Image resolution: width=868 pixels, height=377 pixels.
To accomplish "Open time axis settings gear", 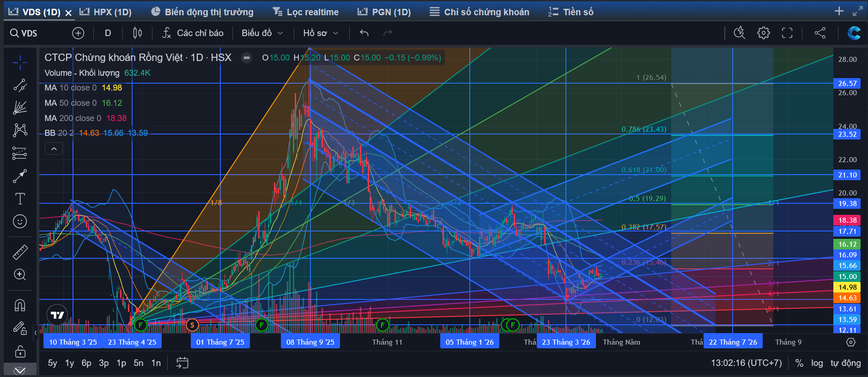I will point(851,342).
